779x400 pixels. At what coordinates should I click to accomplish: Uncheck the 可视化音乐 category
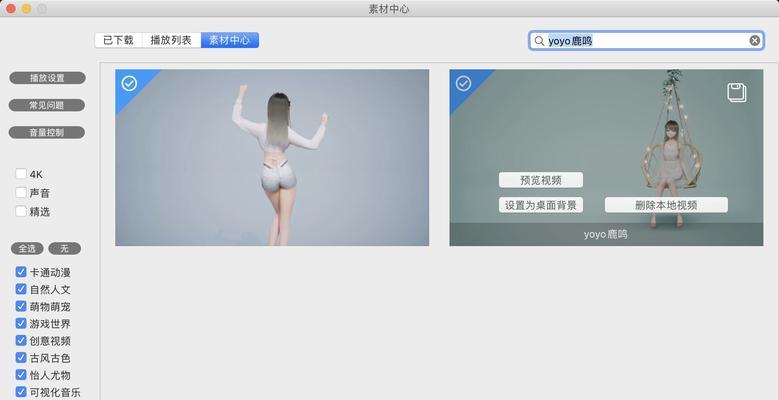[x=21, y=392]
